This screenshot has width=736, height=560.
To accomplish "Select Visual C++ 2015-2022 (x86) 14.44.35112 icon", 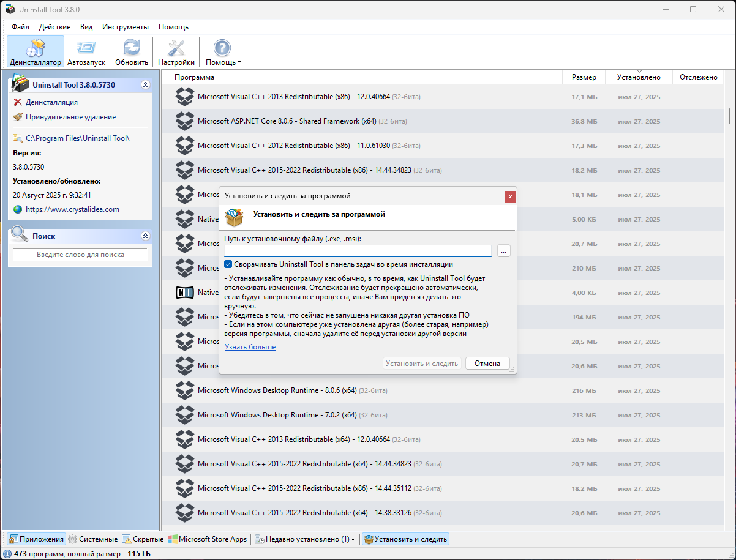I will [185, 488].
